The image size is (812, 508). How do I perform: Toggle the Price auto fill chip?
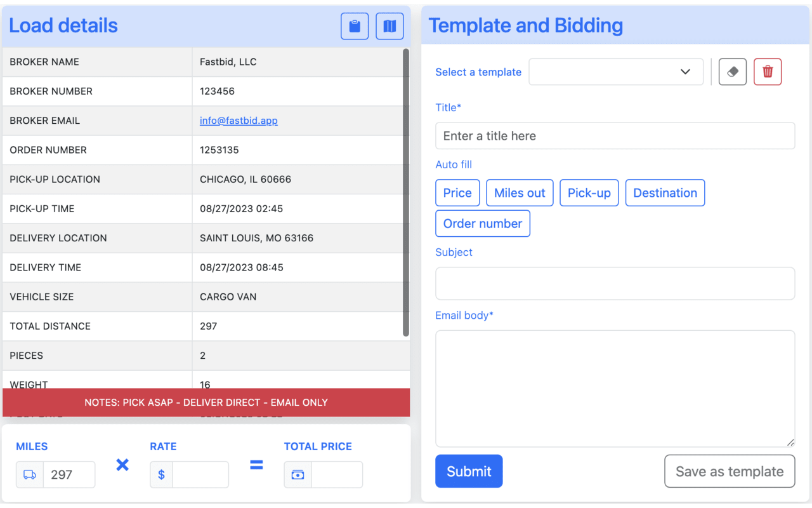pos(457,192)
